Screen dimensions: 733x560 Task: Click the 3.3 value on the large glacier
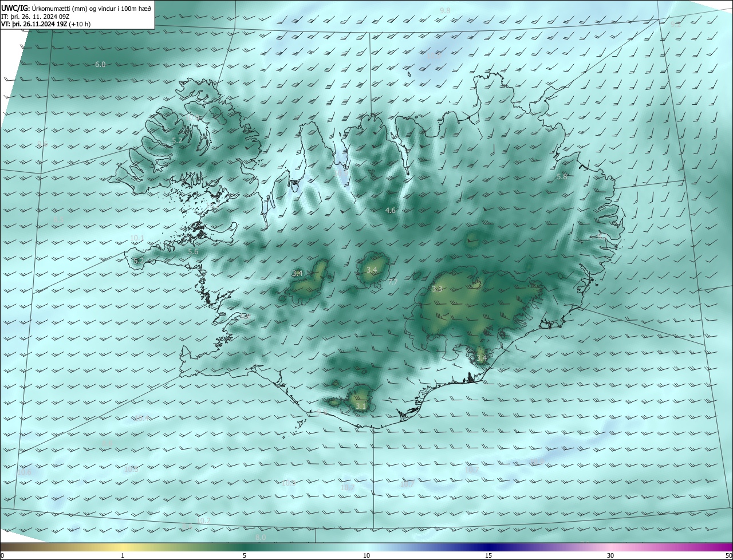pyautogui.click(x=437, y=289)
